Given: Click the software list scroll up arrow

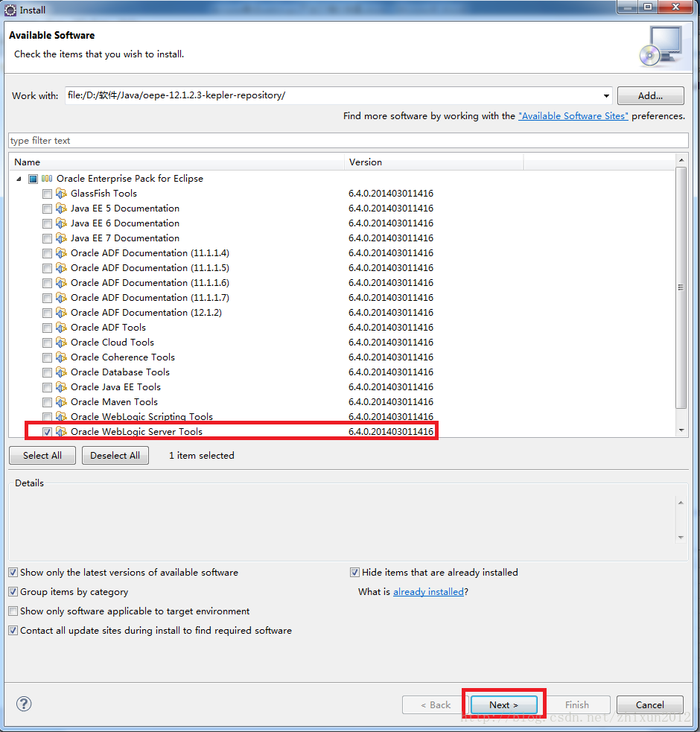Looking at the screenshot, I should (681, 160).
